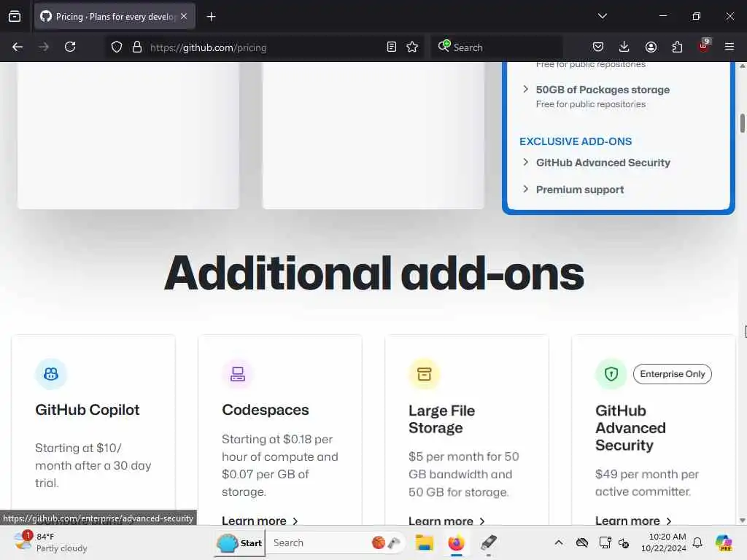Open the Firefox account icon

pyautogui.click(x=651, y=47)
